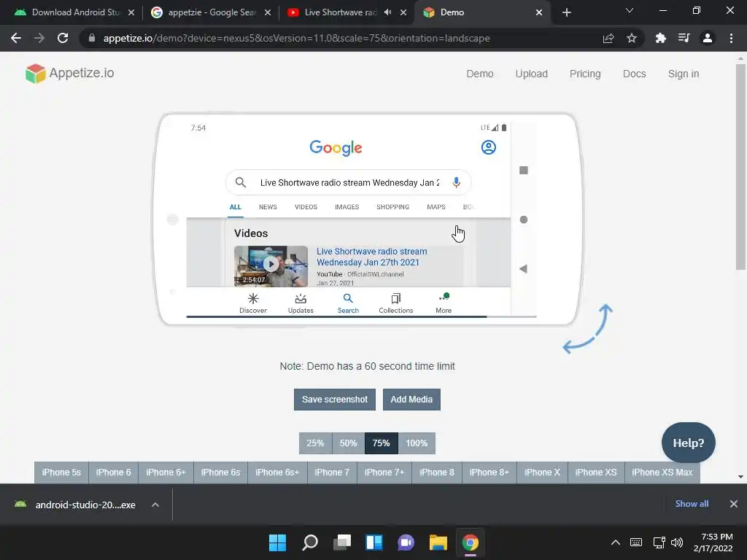Click Windows Start button
The height and width of the screenshot is (560, 747).
pyautogui.click(x=277, y=542)
